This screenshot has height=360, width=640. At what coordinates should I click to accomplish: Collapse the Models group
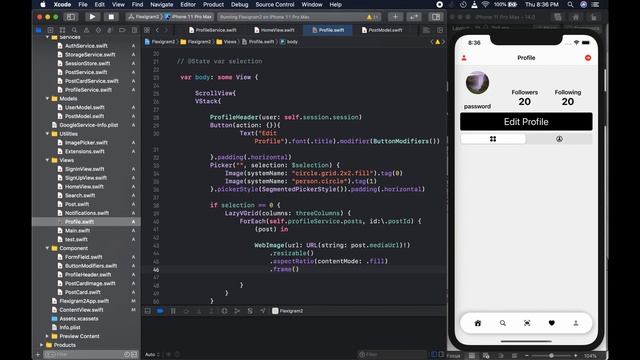tap(47, 98)
